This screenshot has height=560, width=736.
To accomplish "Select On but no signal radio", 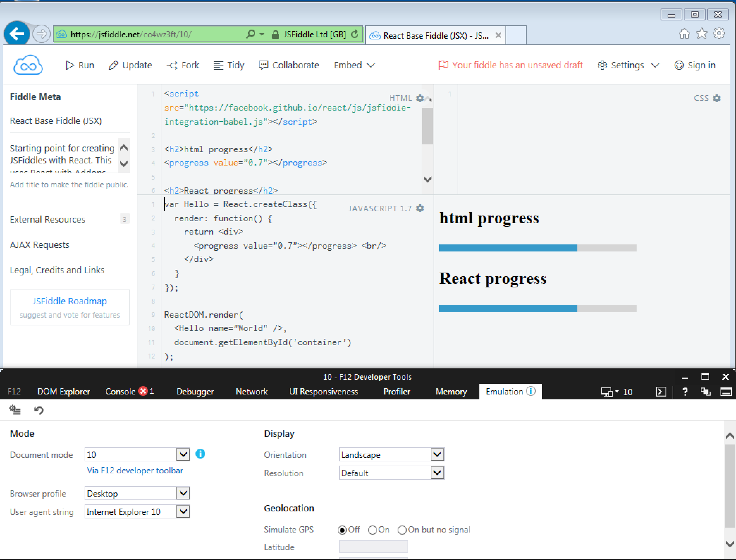I will [402, 530].
